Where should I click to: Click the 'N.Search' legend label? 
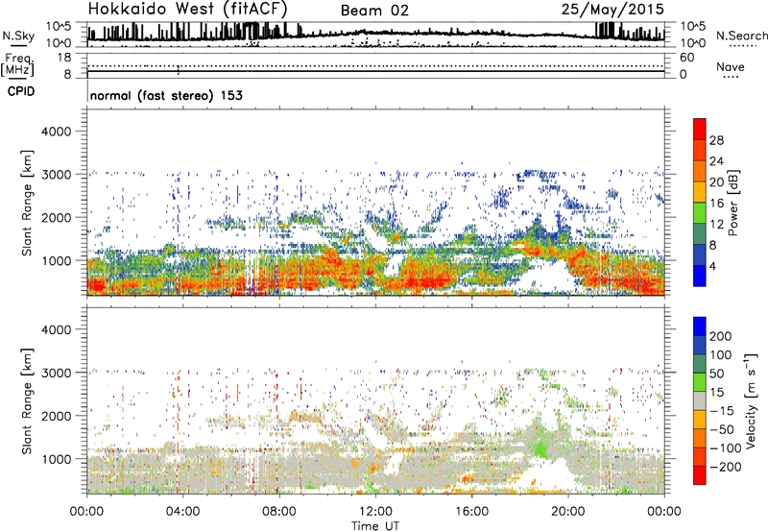coord(741,36)
